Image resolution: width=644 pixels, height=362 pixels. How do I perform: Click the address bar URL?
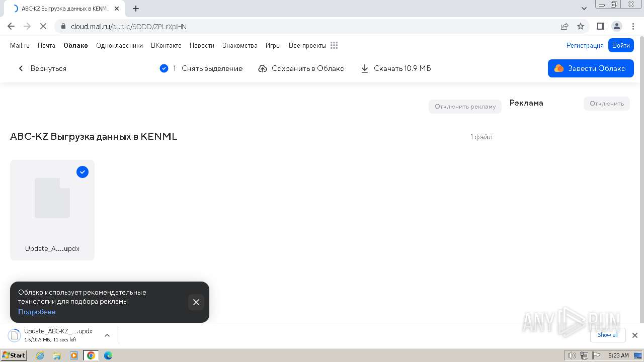coord(129,27)
